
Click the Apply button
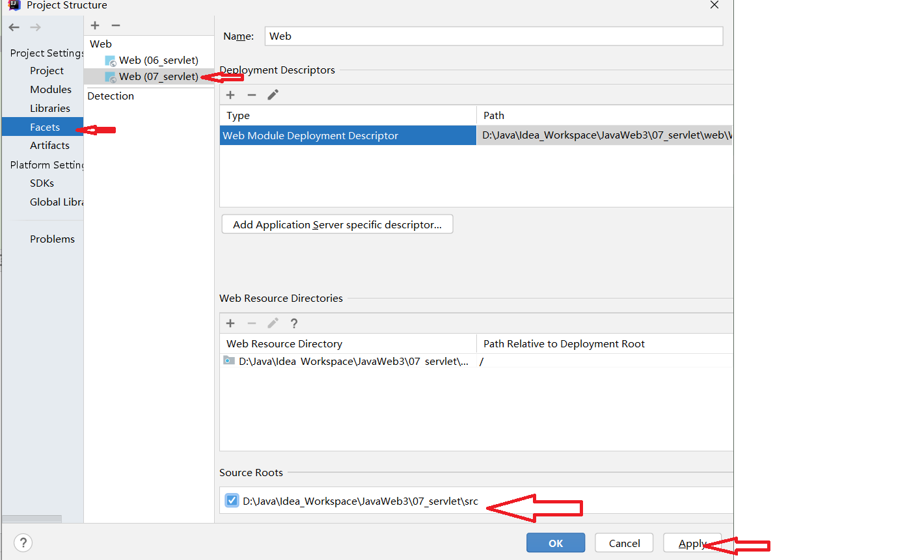pos(692,543)
